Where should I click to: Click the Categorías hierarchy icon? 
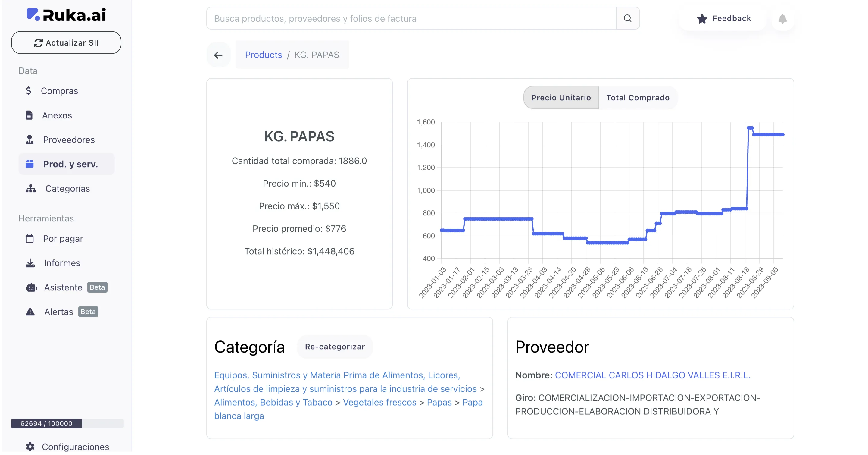(x=31, y=188)
